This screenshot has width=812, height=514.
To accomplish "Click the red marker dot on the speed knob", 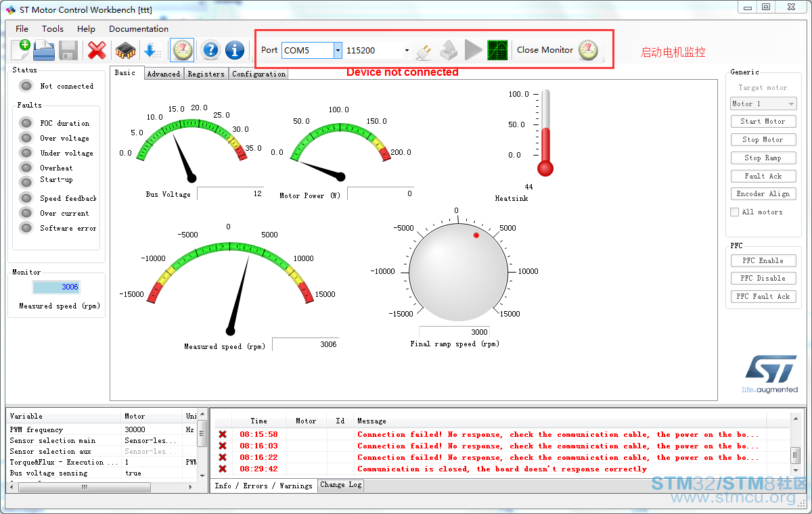I will pyautogui.click(x=476, y=235).
